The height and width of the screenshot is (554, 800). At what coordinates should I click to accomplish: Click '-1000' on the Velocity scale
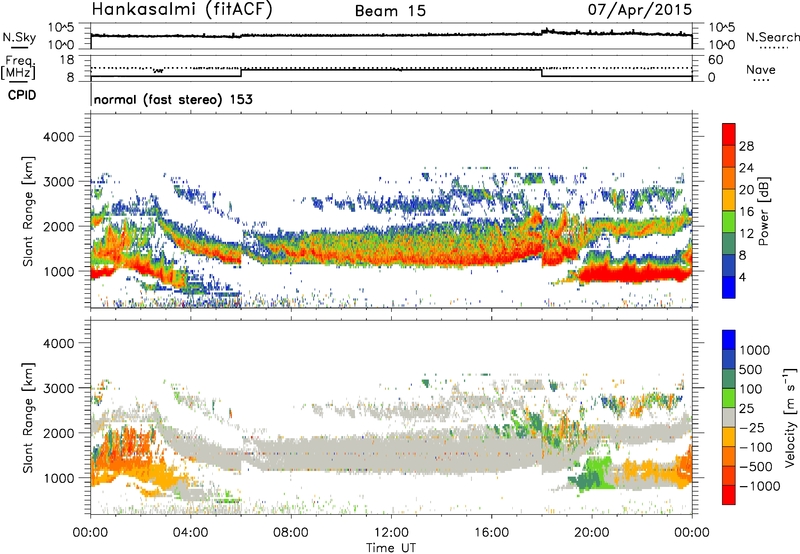[759, 486]
